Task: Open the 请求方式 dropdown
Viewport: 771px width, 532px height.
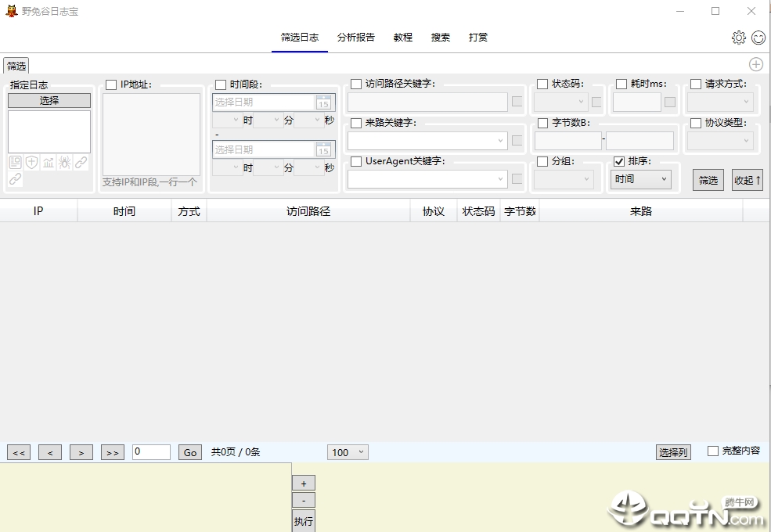Action: (x=720, y=102)
